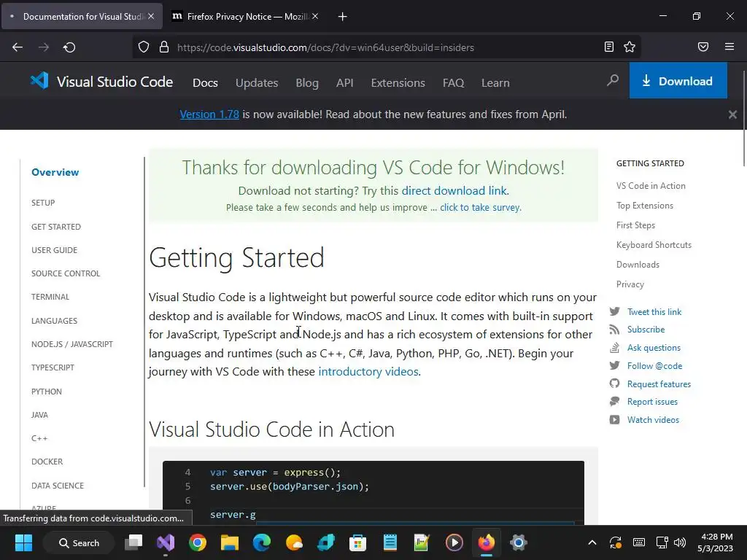
Task: Click the address bar URL field
Action: pyautogui.click(x=386, y=47)
